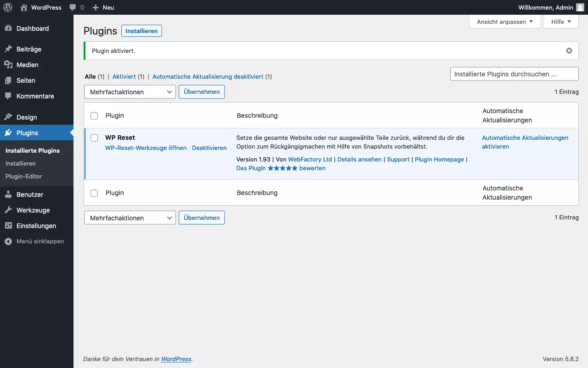Open the Plugin-Editor submenu item

tap(24, 176)
